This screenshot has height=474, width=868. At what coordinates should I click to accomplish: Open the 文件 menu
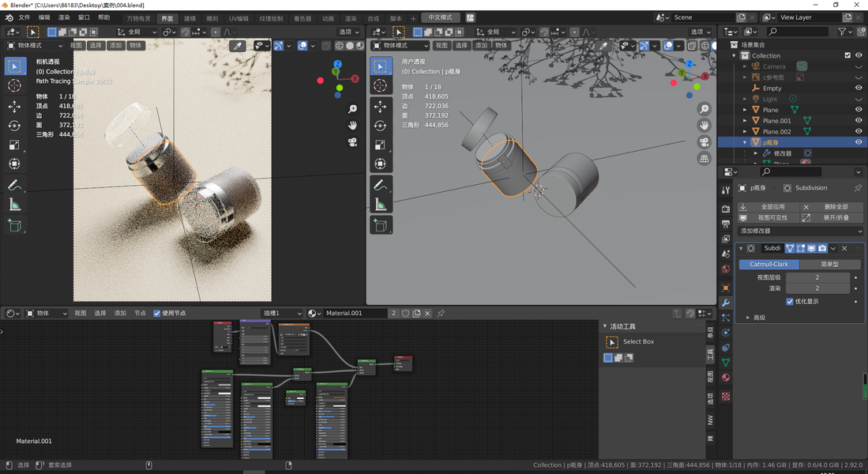click(x=24, y=17)
